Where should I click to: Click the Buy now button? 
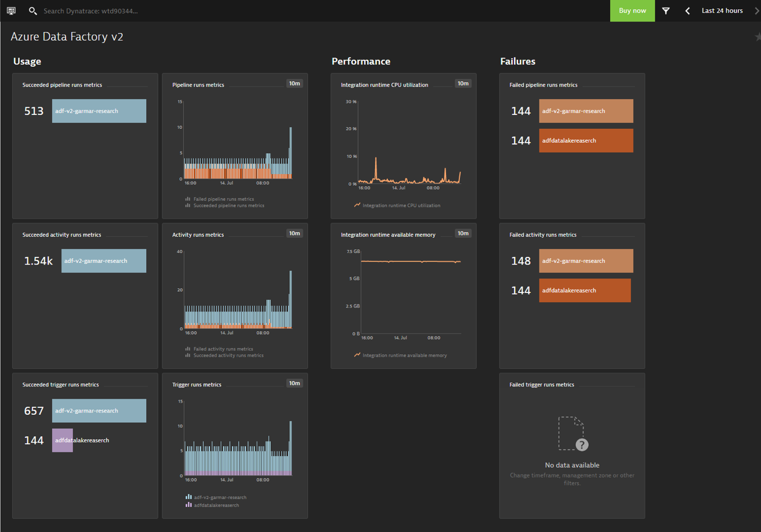click(632, 10)
